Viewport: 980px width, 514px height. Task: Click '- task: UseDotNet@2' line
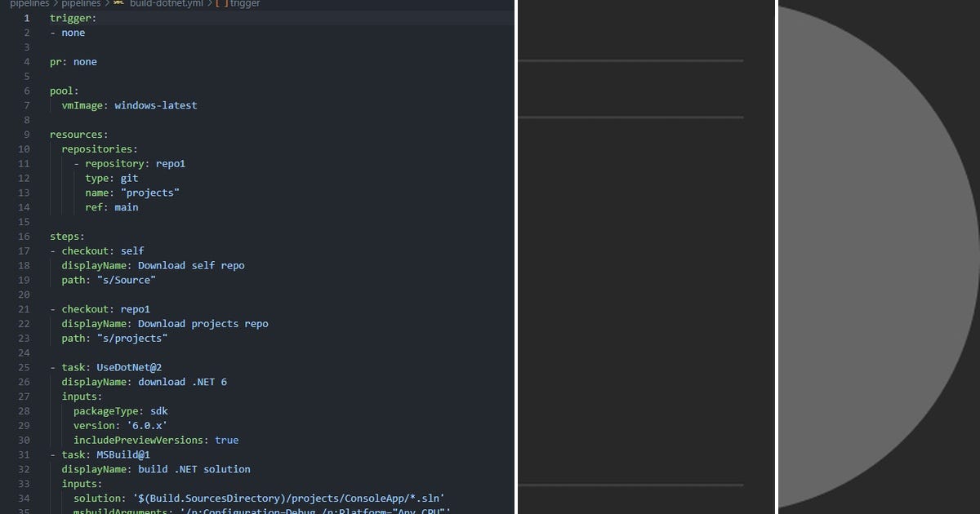[x=105, y=367]
